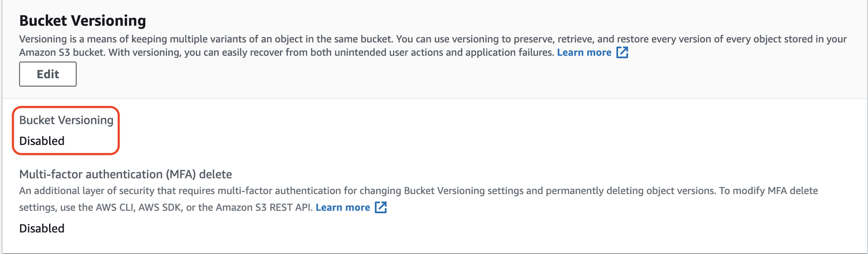Click the Multi-factor authentication (MFA) delete label
868x254 pixels.
125,174
